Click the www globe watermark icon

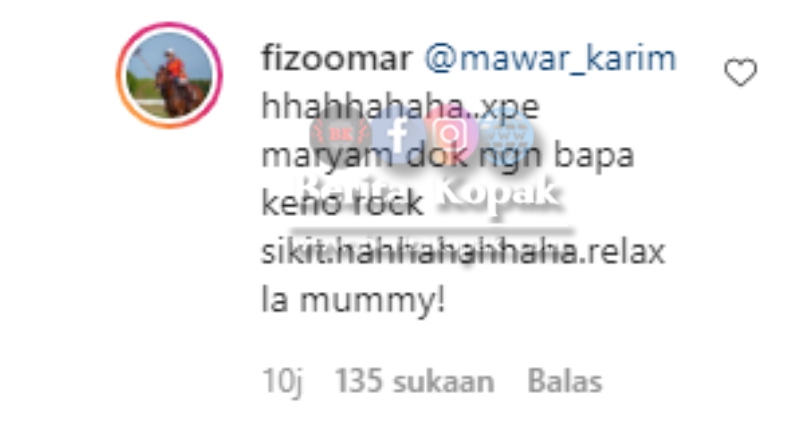(507, 136)
